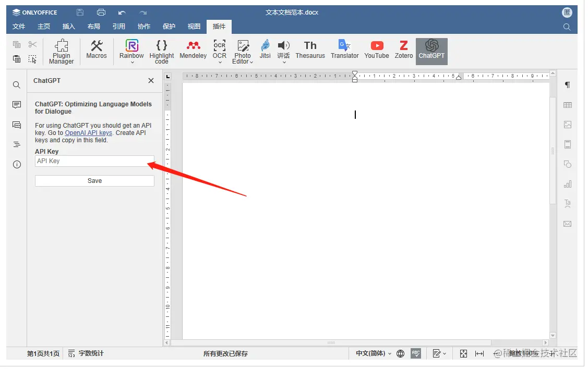Close the ChatGPT panel
Viewport: 588px width, 369px height.
point(151,81)
